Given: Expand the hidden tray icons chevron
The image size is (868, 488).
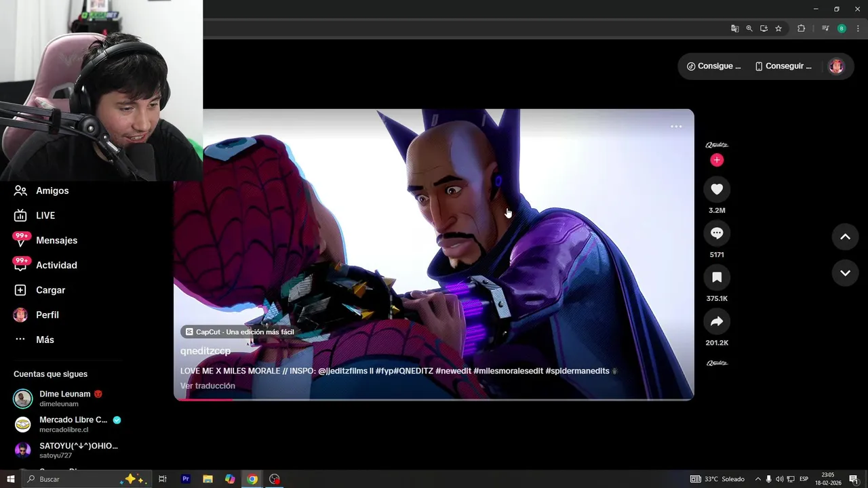Looking at the screenshot, I should click(758, 479).
